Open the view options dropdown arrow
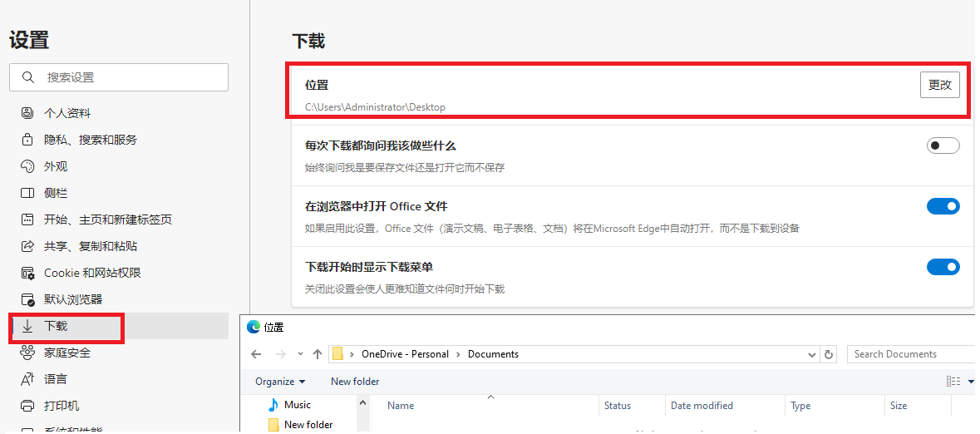 pos(971,382)
